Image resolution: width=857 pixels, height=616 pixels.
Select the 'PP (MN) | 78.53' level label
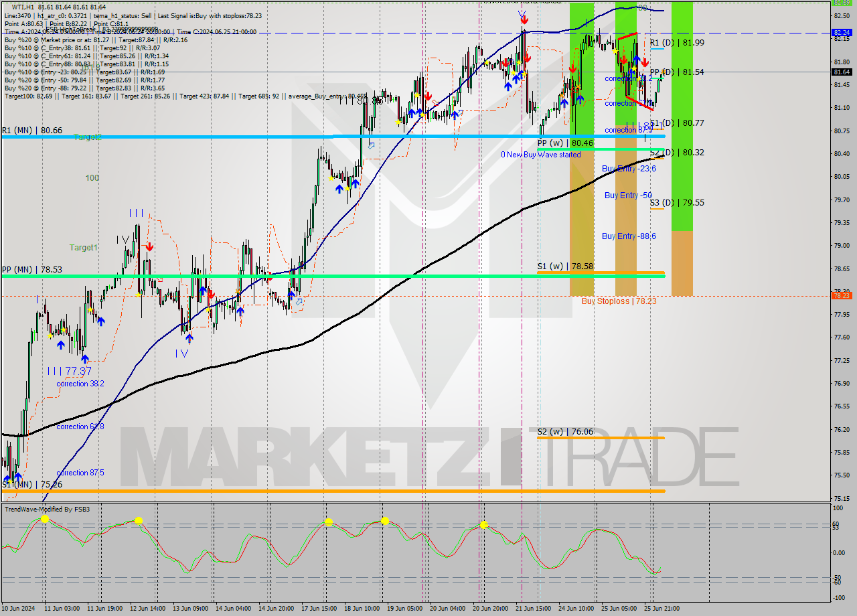click(32, 270)
